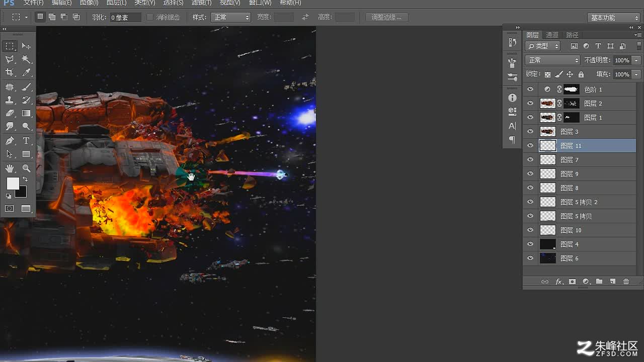This screenshot has width=644, height=362.
Task: Open the 不透明度 opacity slider arrow
Action: (x=636, y=60)
